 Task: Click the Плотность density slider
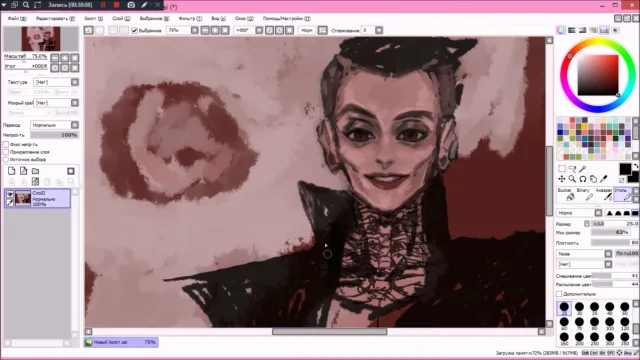pyautogui.click(x=615, y=243)
